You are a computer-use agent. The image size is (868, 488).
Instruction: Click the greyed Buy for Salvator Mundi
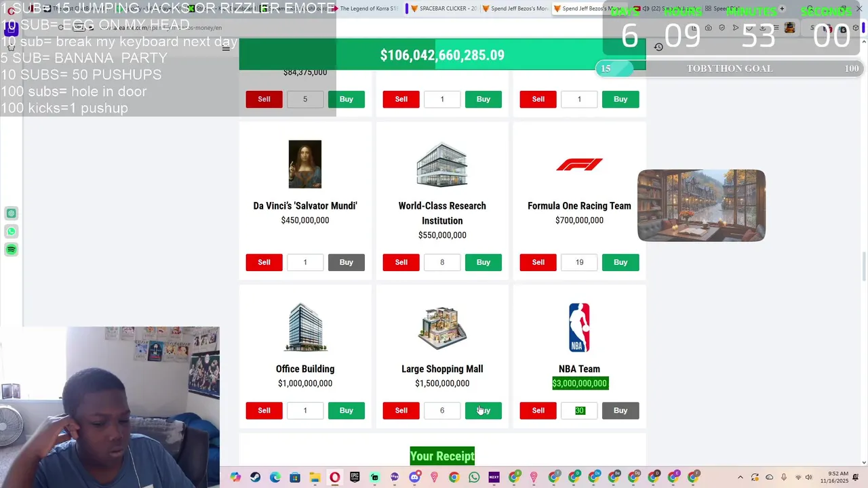(347, 262)
